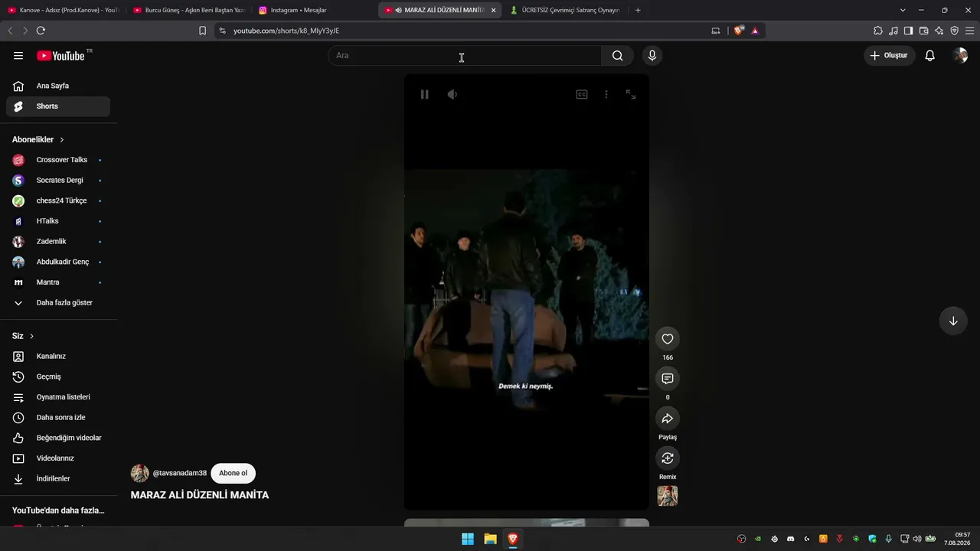Open Kanalınız in the sidebar
The height and width of the screenshot is (551, 980).
(x=58, y=357)
